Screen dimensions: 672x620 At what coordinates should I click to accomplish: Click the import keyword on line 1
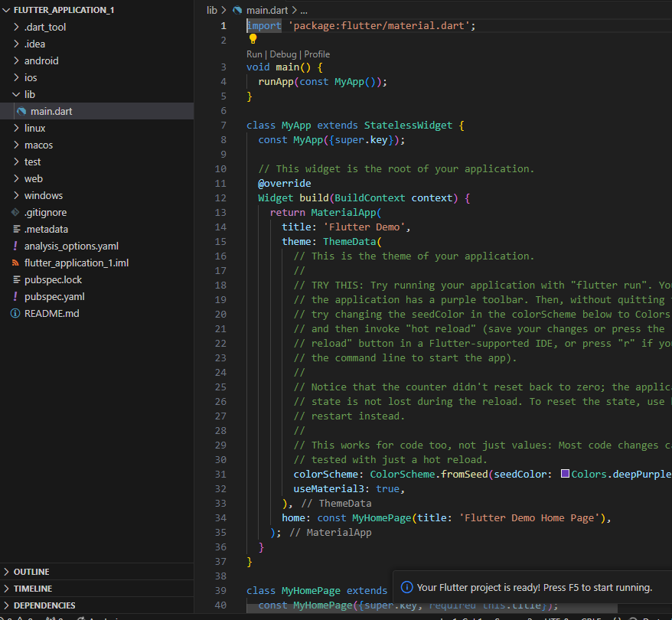[x=264, y=26]
